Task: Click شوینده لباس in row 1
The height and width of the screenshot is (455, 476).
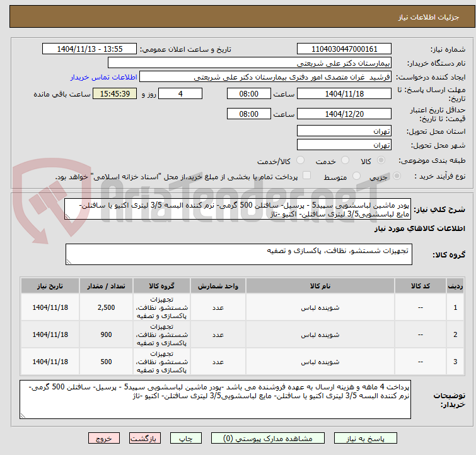Action: [320, 307]
